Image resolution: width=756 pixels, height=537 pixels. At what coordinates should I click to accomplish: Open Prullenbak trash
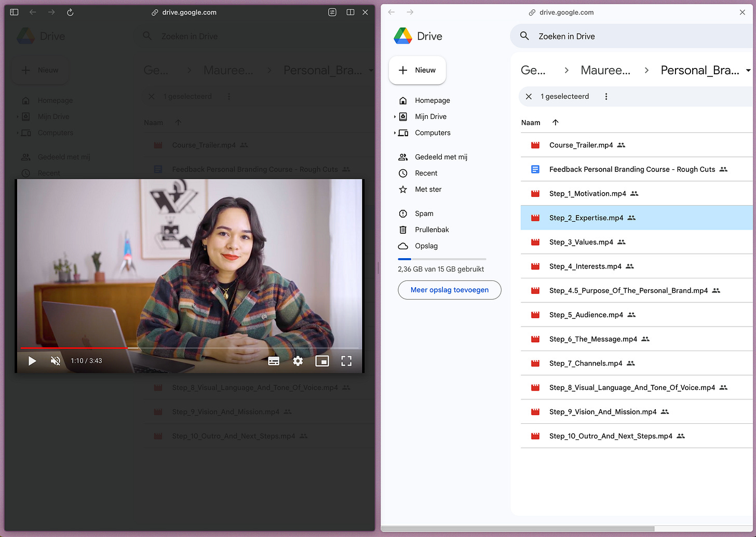coord(431,230)
